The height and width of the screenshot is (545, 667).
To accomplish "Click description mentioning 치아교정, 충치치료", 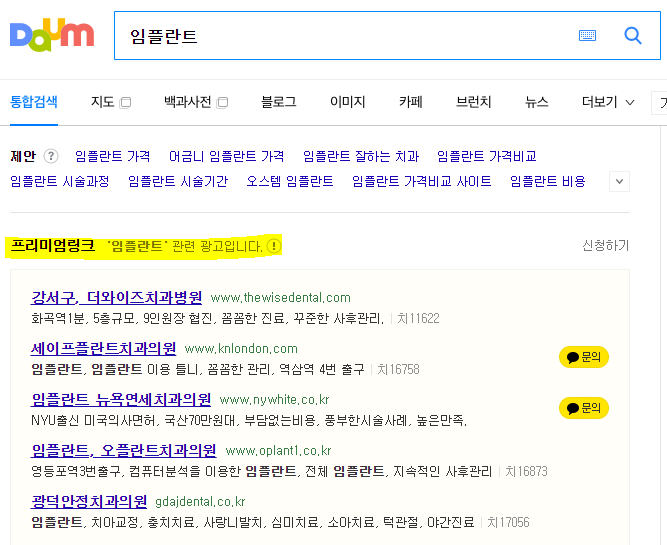I will click(253, 522).
